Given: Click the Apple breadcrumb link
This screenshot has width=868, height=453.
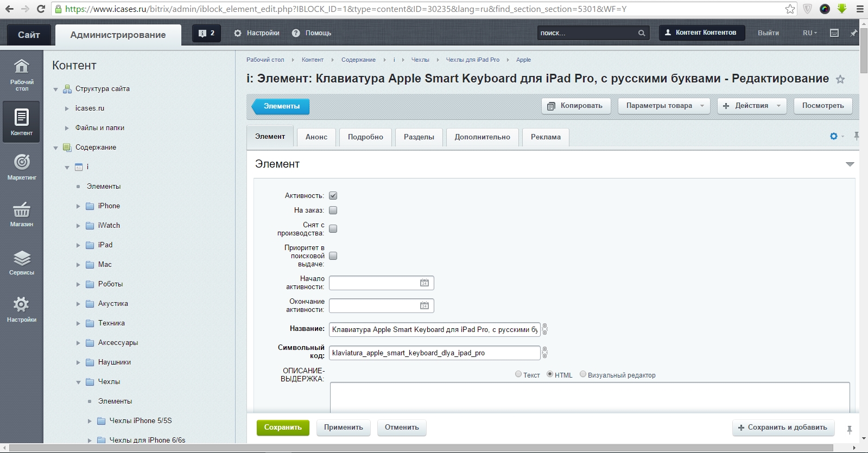Looking at the screenshot, I should click(x=523, y=60).
